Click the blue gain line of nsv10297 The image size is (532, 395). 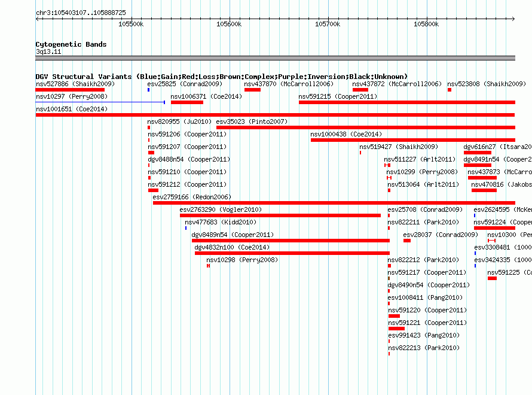click(x=100, y=102)
